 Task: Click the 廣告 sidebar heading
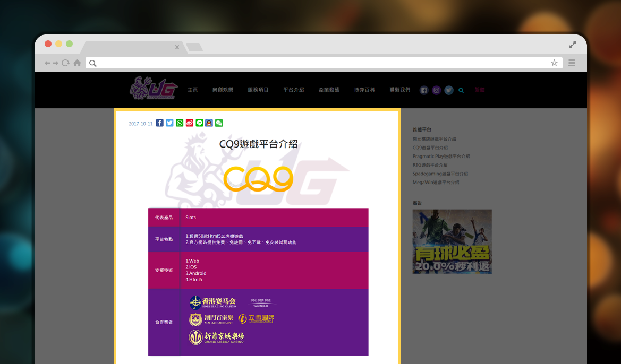pos(417,203)
